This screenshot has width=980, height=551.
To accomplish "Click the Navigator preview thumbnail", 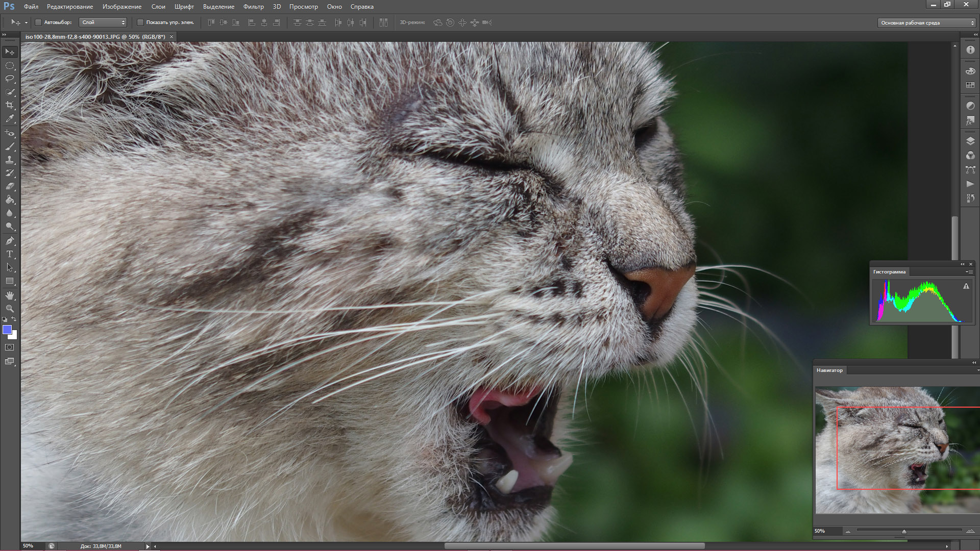I will point(897,449).
